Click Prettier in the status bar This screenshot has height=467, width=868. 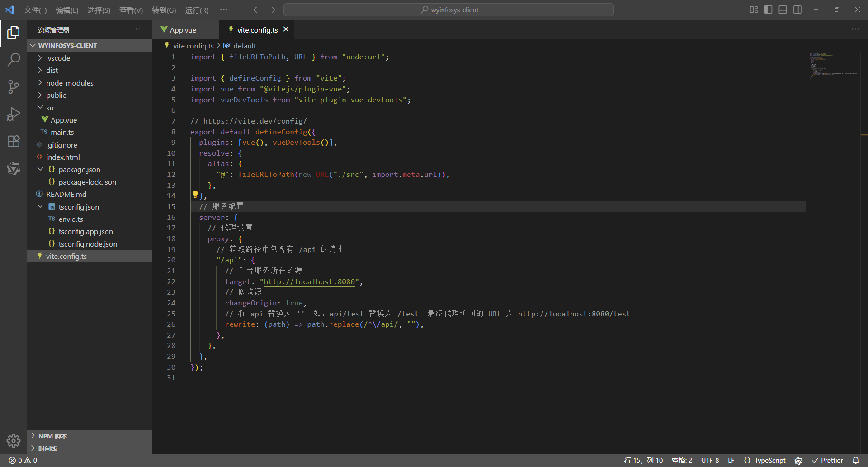pyautogui.click(x=829, y=460)
